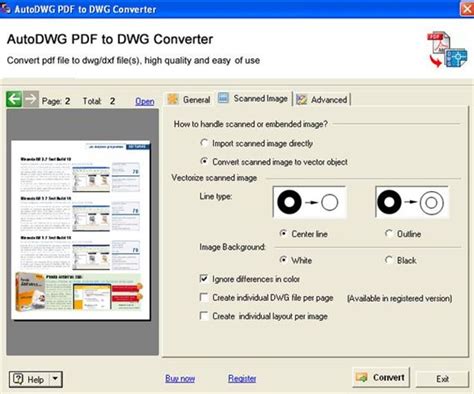Click the 'Available in registered version' note
The width and height of the screenshot is (474, 394).
[x=399, y=298]
